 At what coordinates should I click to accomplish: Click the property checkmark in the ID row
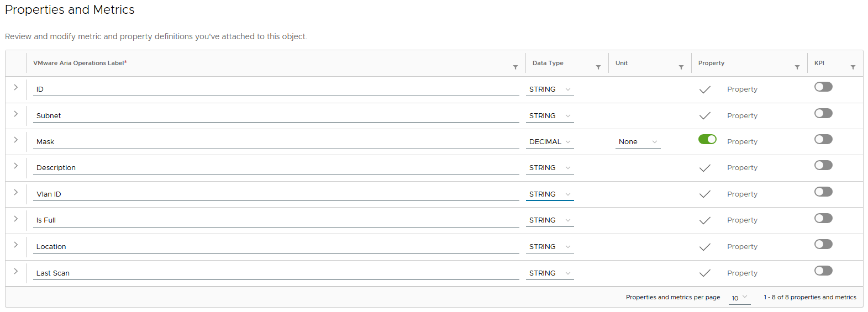[x=704, y=89]
